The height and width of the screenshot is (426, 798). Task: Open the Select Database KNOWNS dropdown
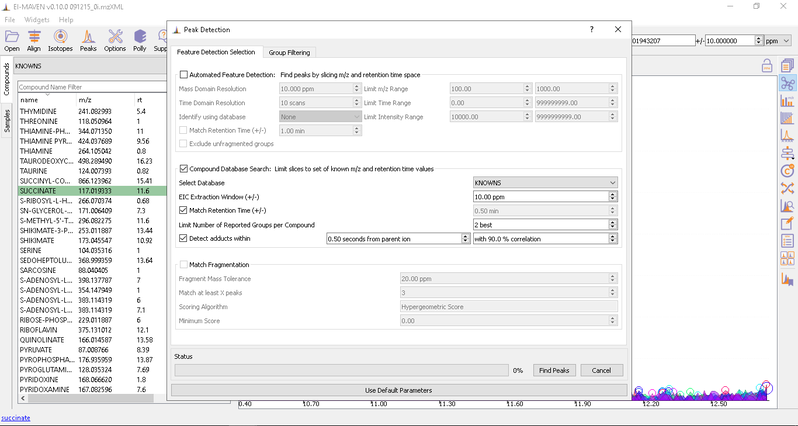[x=545, y=182]
